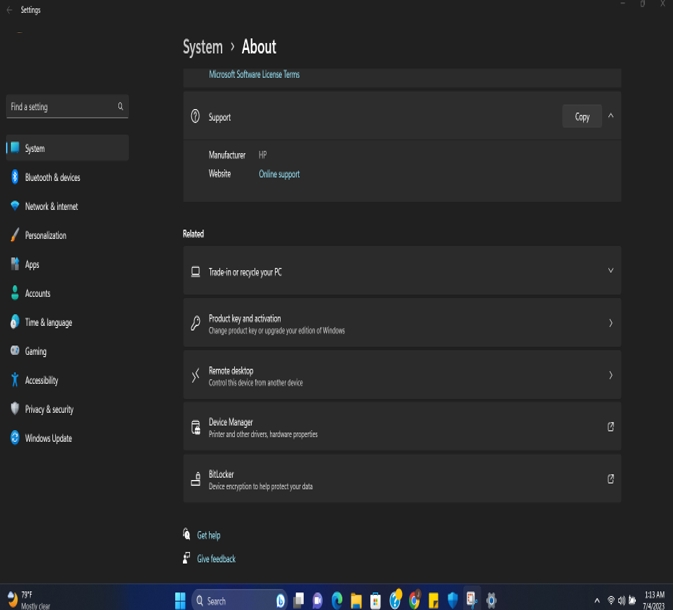Expand Trade-in or recycle your PC
674x610 pixels.
[x=610, y=270]
